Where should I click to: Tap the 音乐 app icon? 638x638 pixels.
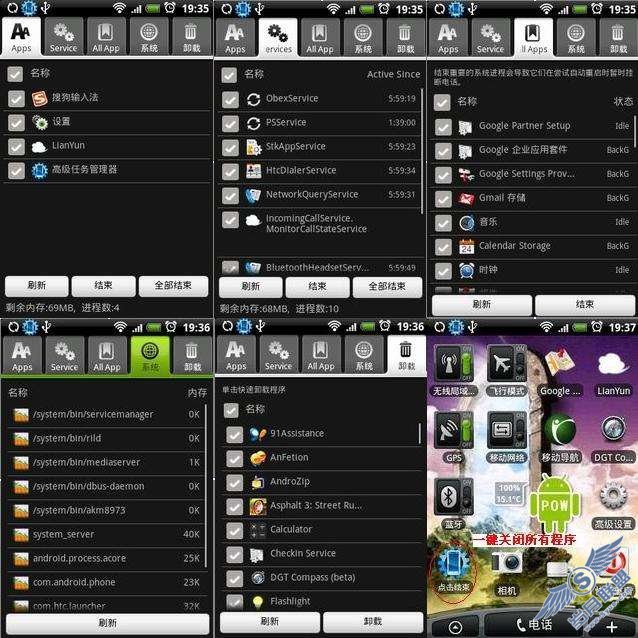tap(466, 223)
